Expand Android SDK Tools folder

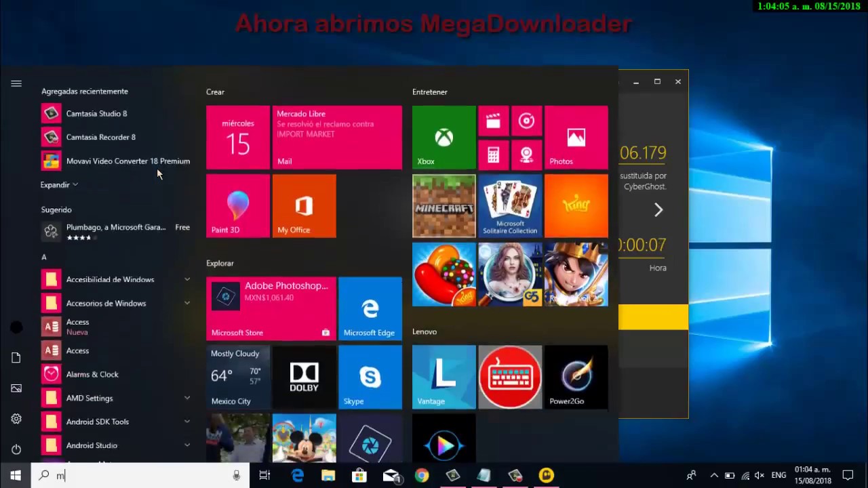point(115,422)
